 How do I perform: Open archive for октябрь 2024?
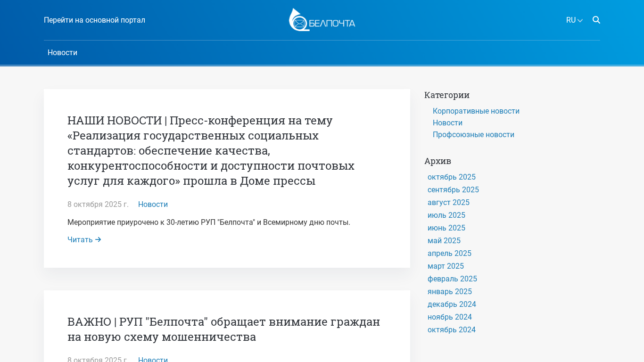[x=452, y=329]
